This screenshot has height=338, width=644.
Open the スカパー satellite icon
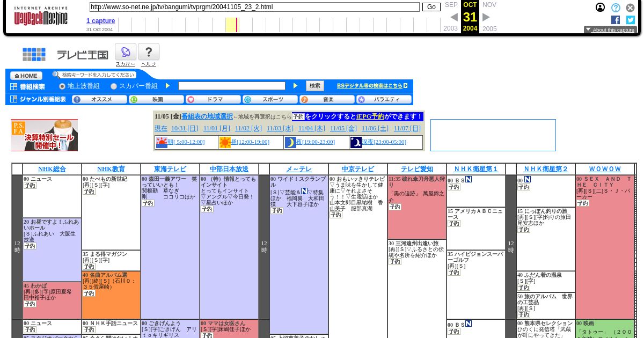tap(126, 52)
